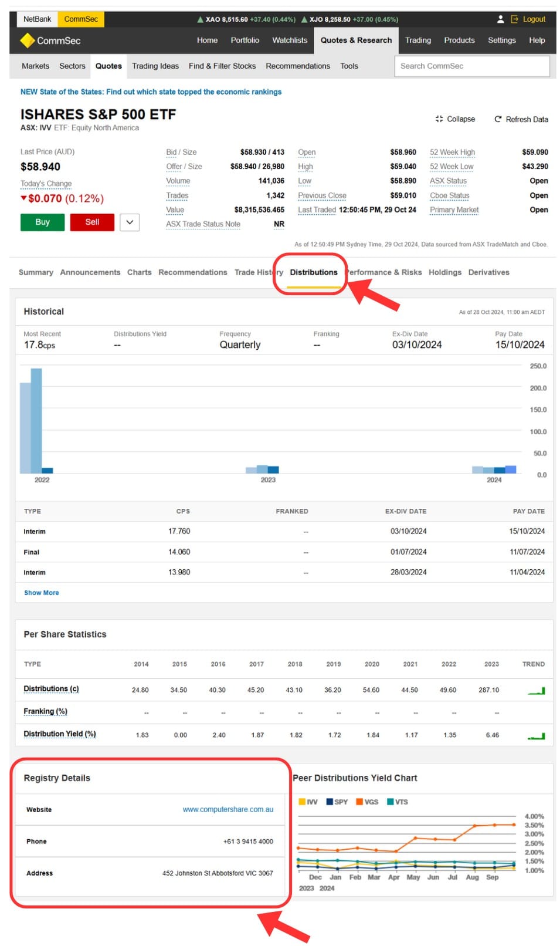Switch to the Holdings tab
The image size is (560, 946).
445,272
